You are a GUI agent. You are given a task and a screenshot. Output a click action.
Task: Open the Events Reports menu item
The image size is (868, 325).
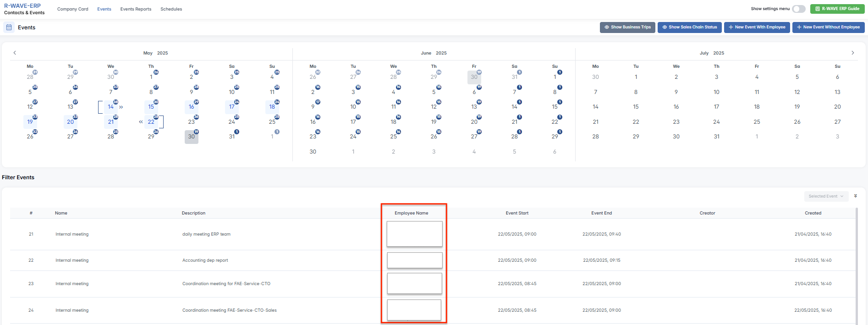pos(136,9)
